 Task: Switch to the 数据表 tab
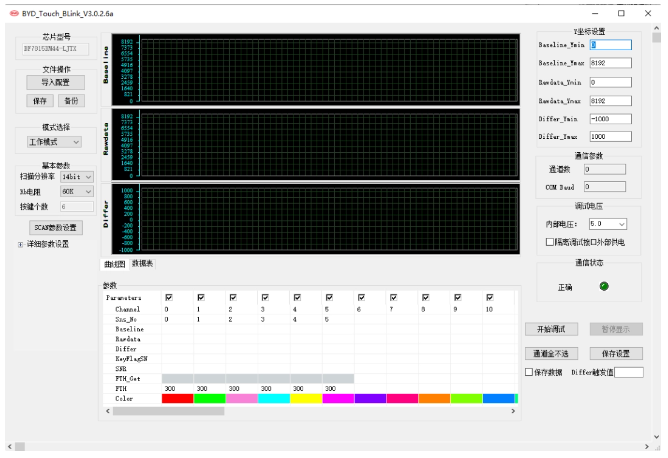coord(143,263)
